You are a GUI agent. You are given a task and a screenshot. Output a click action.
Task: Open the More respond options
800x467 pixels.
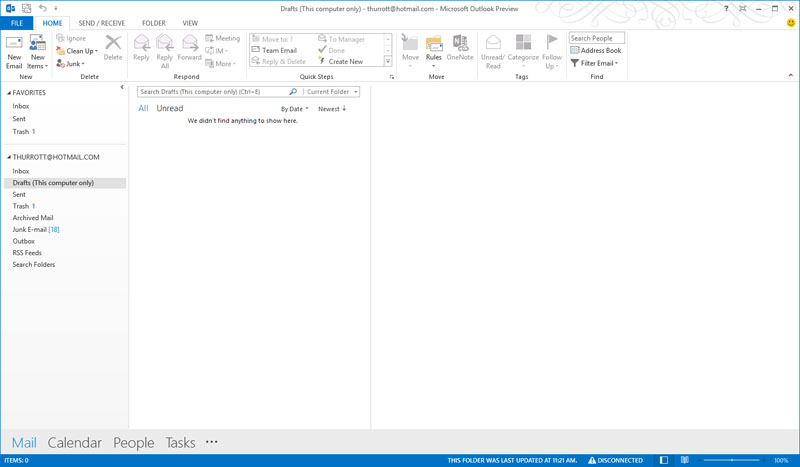(x=220, y=63)
